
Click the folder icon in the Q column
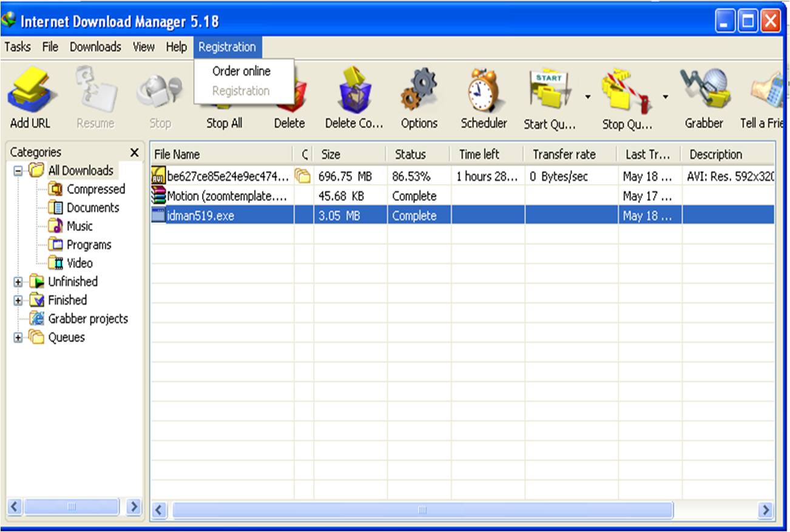click(x=302, y=176)
